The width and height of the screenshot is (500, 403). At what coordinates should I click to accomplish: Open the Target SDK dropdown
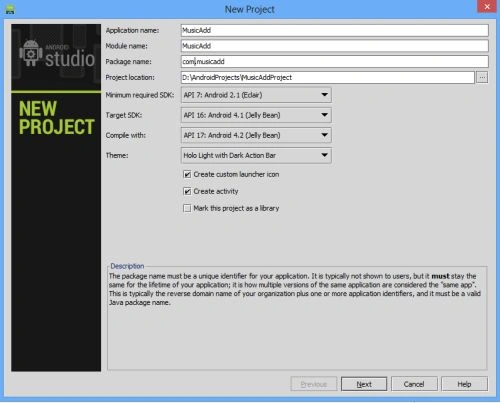(x=256, y=115)
